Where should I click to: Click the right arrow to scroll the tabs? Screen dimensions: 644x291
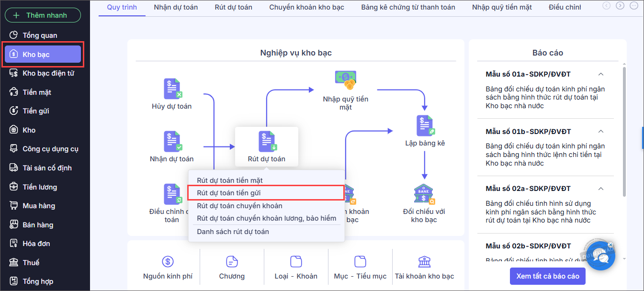point(620,6)
